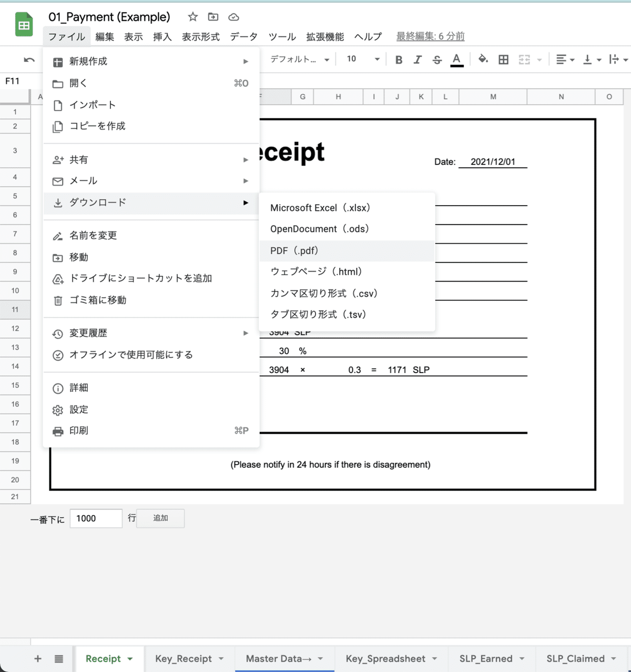
Task: Open the ツール menu
Action: point(282,36)
